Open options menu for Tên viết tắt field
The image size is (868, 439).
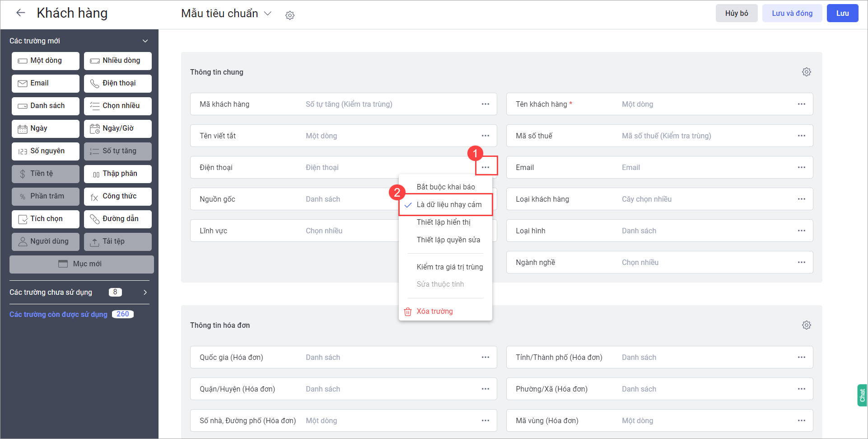[485, 136]
